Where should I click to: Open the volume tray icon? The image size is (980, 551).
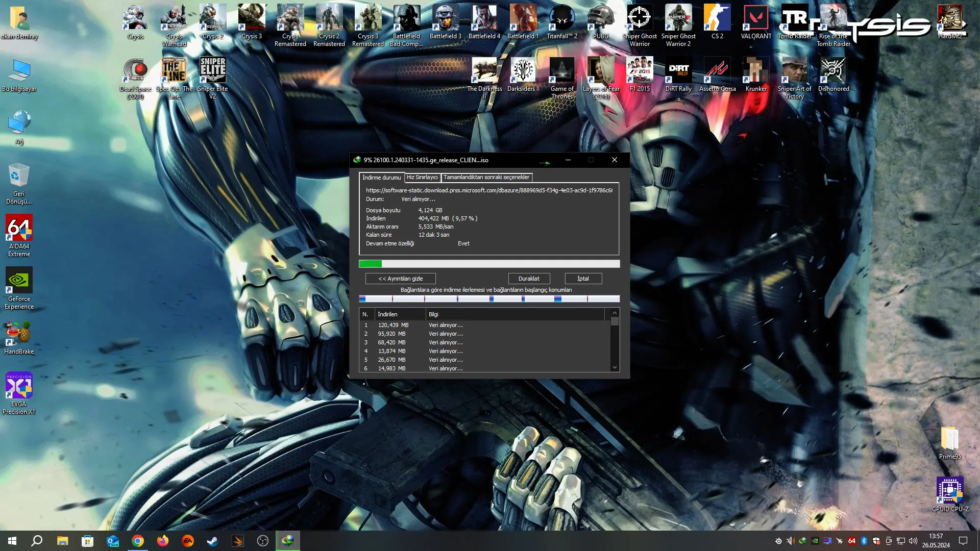point(913,541)
